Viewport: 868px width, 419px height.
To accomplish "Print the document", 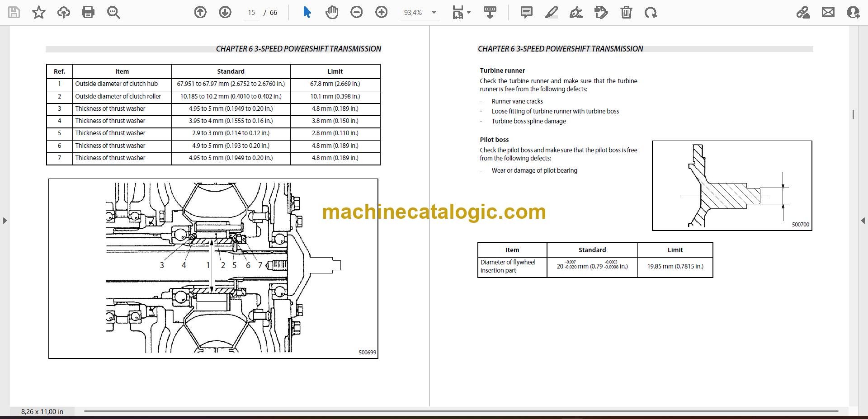I will 88,12.
